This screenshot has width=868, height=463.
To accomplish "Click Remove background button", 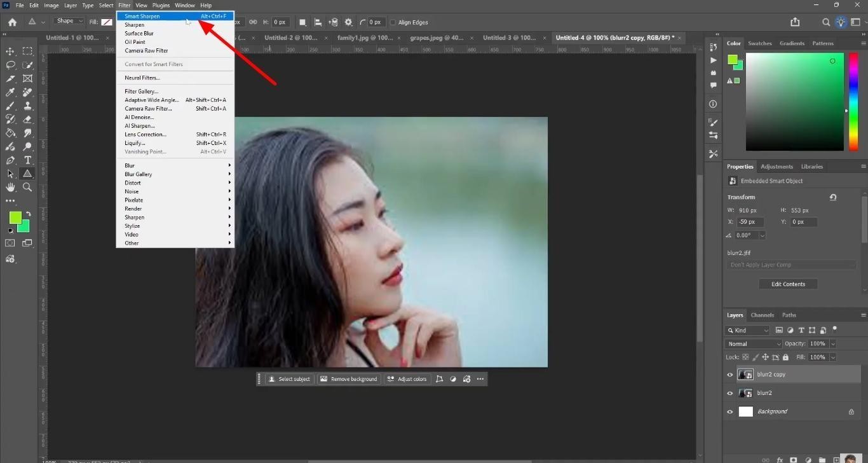I will click(348, 379).
